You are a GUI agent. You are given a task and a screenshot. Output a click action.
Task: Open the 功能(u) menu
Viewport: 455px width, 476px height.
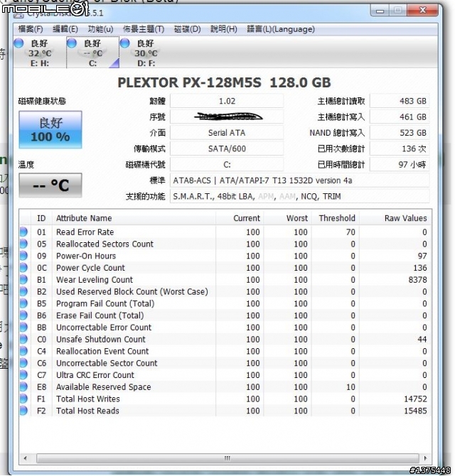point(100,29)
